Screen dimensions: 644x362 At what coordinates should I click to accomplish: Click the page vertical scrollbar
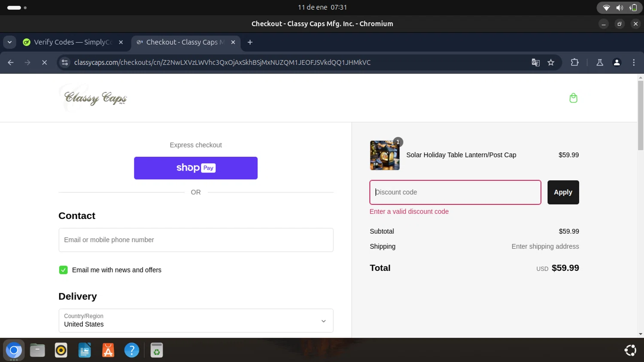[641, 116]
